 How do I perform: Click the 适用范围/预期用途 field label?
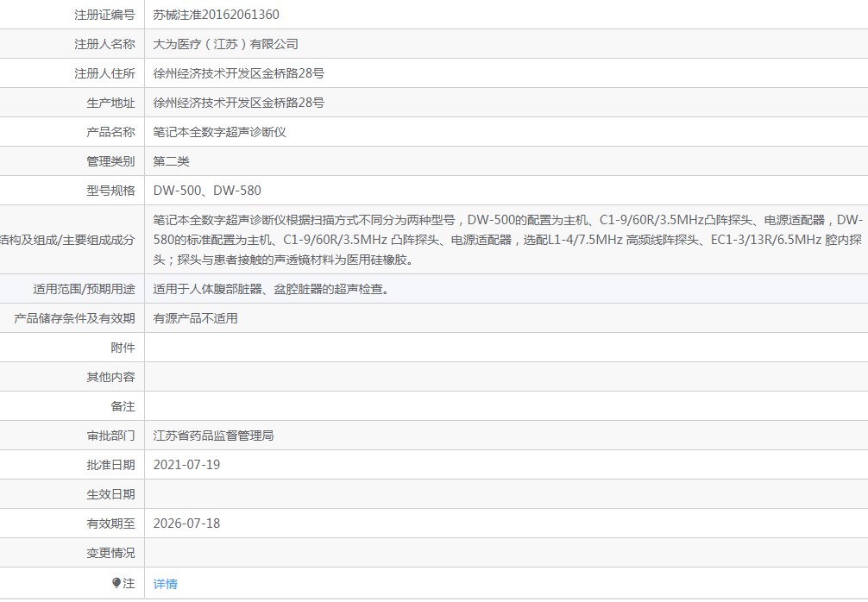point(85,289)
